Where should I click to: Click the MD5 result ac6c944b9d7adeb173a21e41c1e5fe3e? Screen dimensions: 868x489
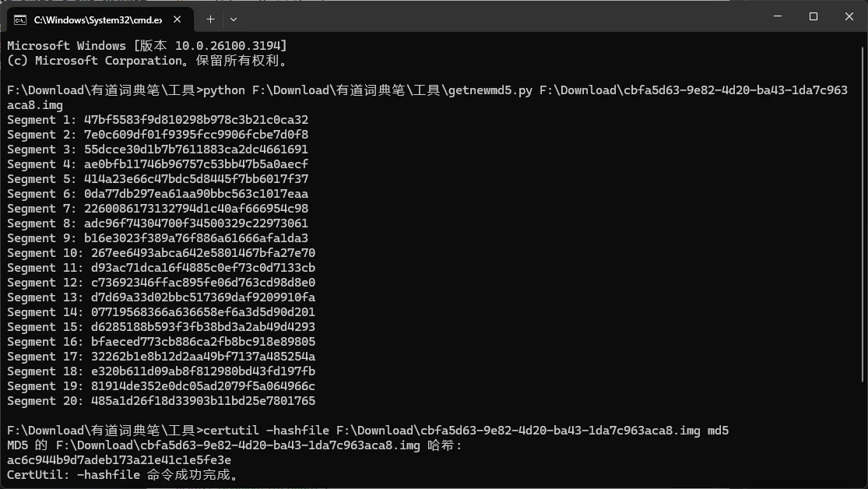click(119, 460)
